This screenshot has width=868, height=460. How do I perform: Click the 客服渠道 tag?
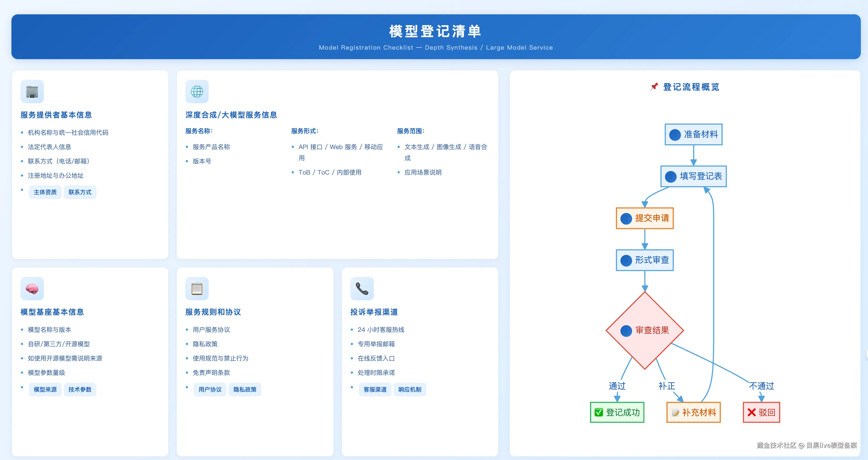point(375,390)
